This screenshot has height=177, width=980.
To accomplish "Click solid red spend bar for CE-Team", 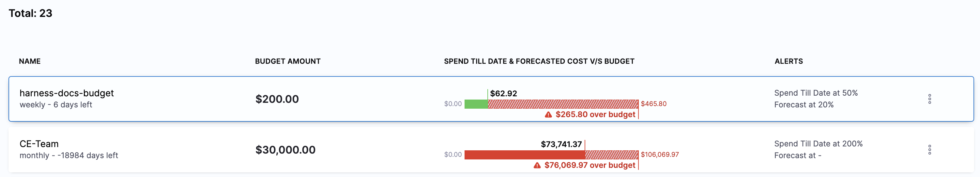I will tap(525, 155).
